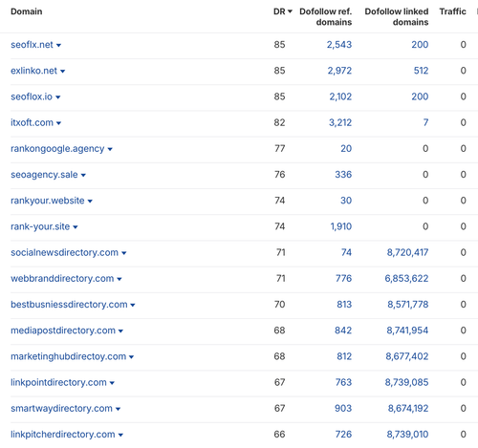Image resolution: width=478 pixels, height=448 pixels.
Task: Open 8,571,778 linked domains value
Action: 408,305
